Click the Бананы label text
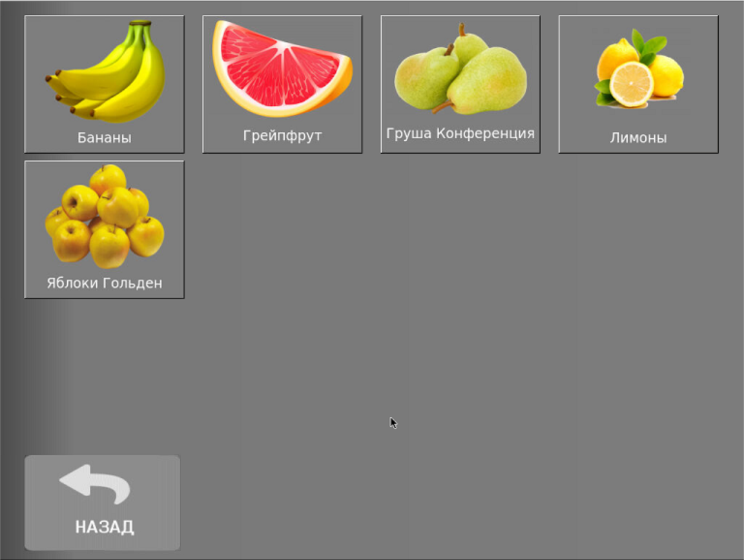This screenshot has height=560, width=744. (105, 138)
